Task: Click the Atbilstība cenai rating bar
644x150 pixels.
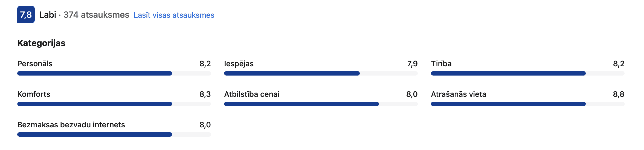Action: click(321, 104)
